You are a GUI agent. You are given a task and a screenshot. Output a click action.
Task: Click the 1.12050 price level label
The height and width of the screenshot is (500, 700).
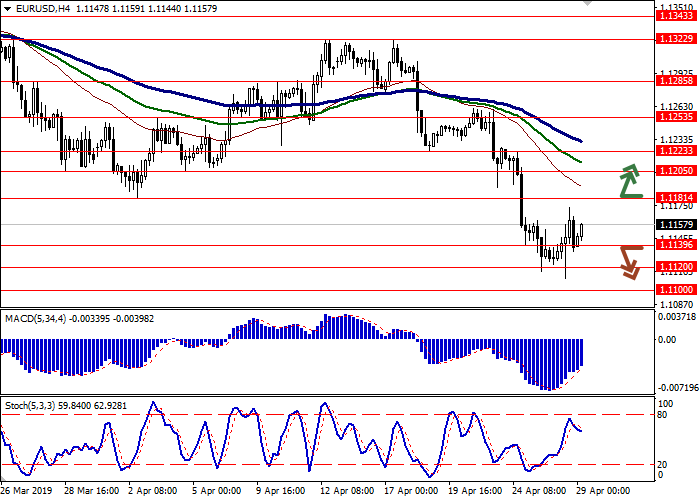676,171
